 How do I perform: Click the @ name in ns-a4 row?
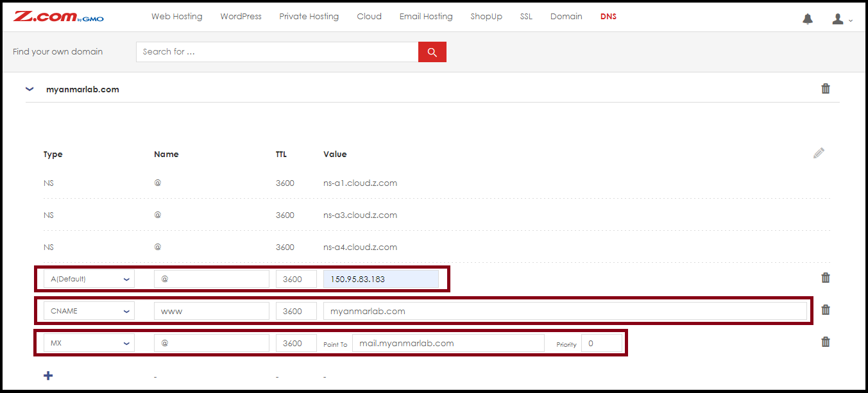point(158,247)
